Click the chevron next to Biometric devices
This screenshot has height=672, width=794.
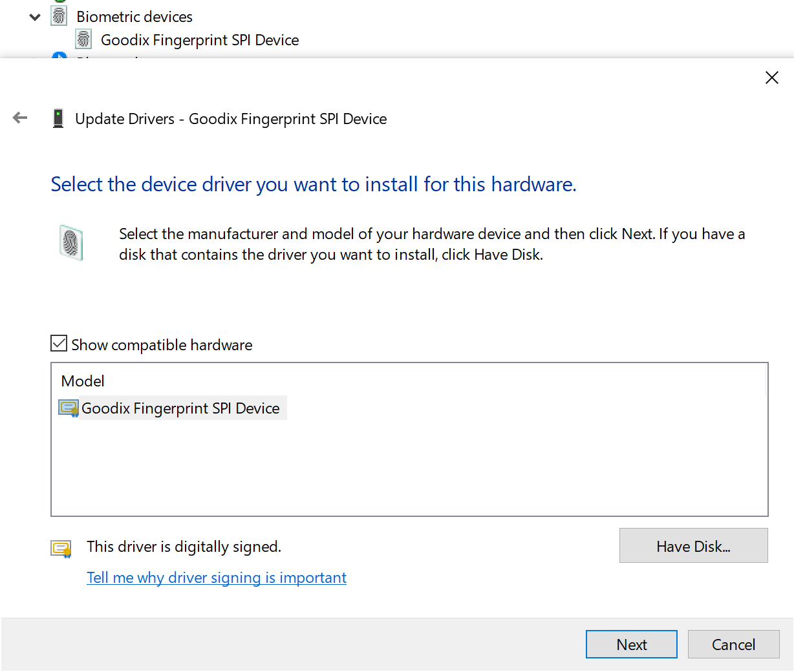pos(34,16)
